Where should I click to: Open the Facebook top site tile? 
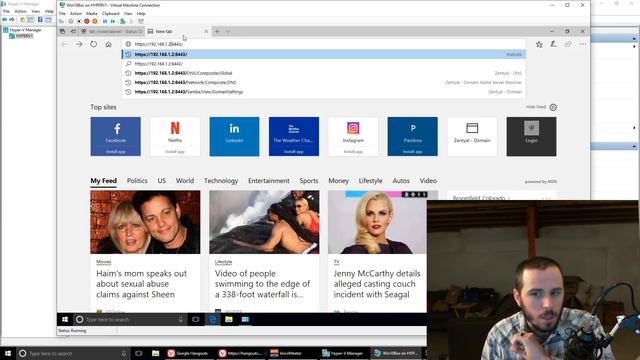[x=116, y=136]
